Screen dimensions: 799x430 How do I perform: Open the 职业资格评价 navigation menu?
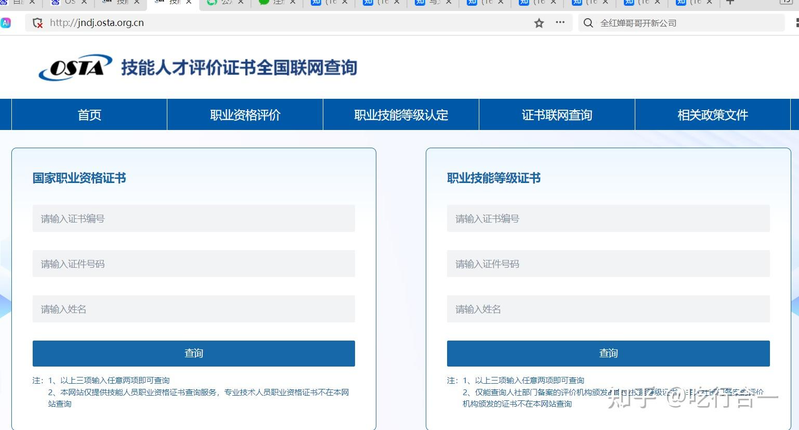pos(245,115)
